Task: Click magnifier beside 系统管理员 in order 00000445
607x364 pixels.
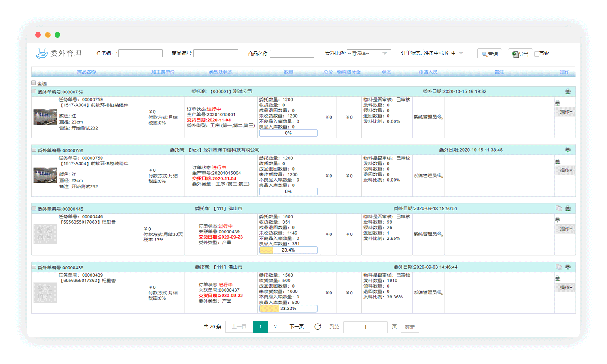Action: (x=440, y=234)
